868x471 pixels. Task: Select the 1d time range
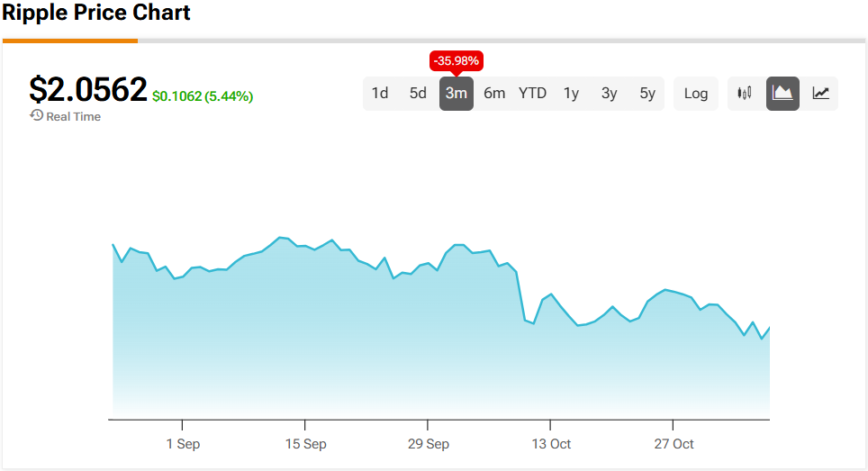pos(380,94)
